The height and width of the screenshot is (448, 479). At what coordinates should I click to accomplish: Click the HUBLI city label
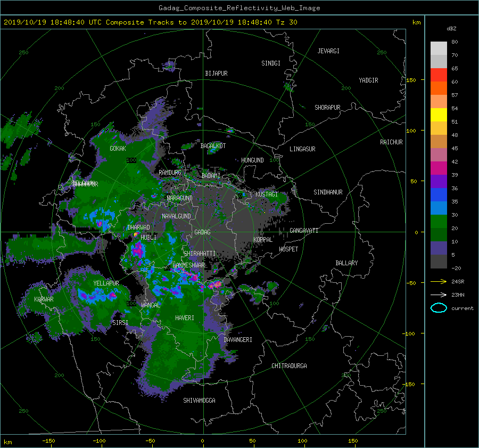tap(148, 238)
